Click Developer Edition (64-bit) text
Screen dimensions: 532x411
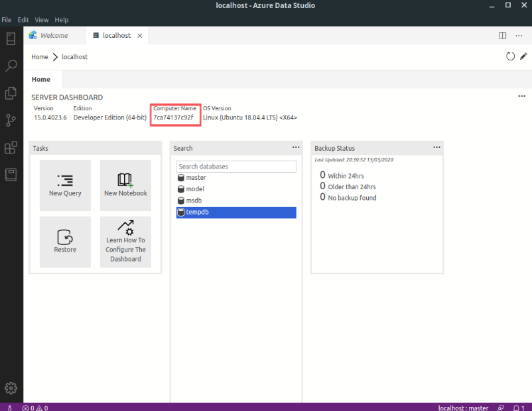coord(110,118)
